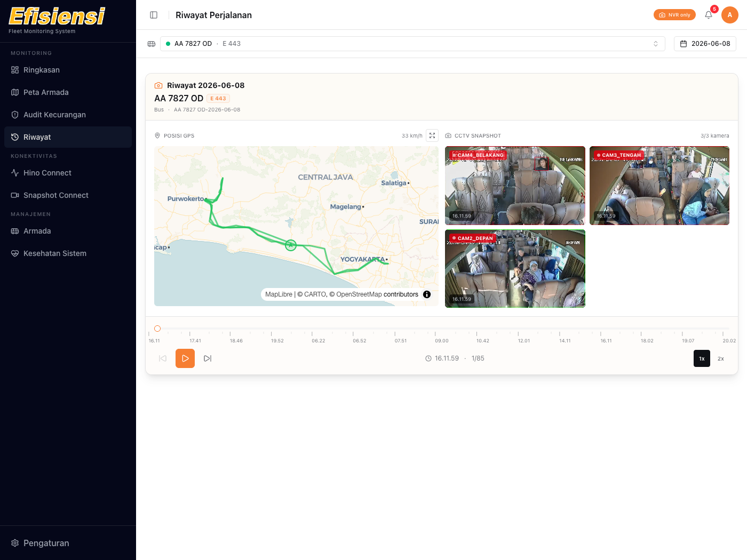Image resolution: width=747 pixels, height=560 pixels.
Task: Click the map attribution info icon
Action: [427, 294]
